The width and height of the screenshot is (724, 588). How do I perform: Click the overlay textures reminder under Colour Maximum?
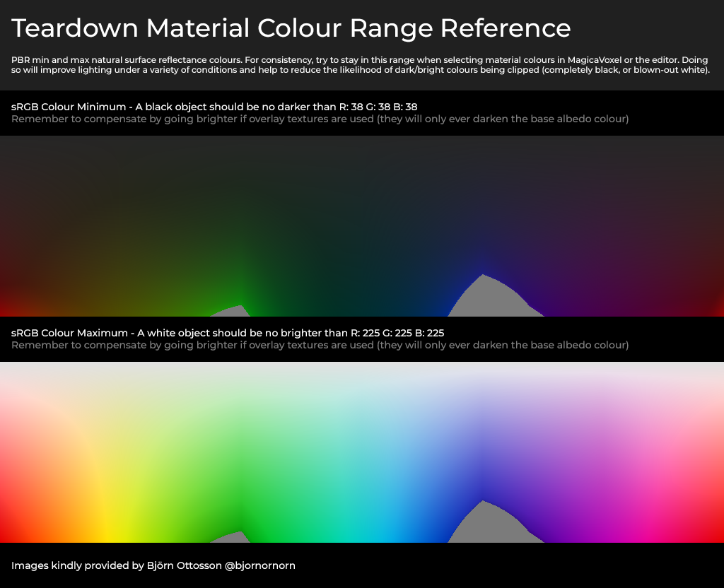(x=320, y=345)
